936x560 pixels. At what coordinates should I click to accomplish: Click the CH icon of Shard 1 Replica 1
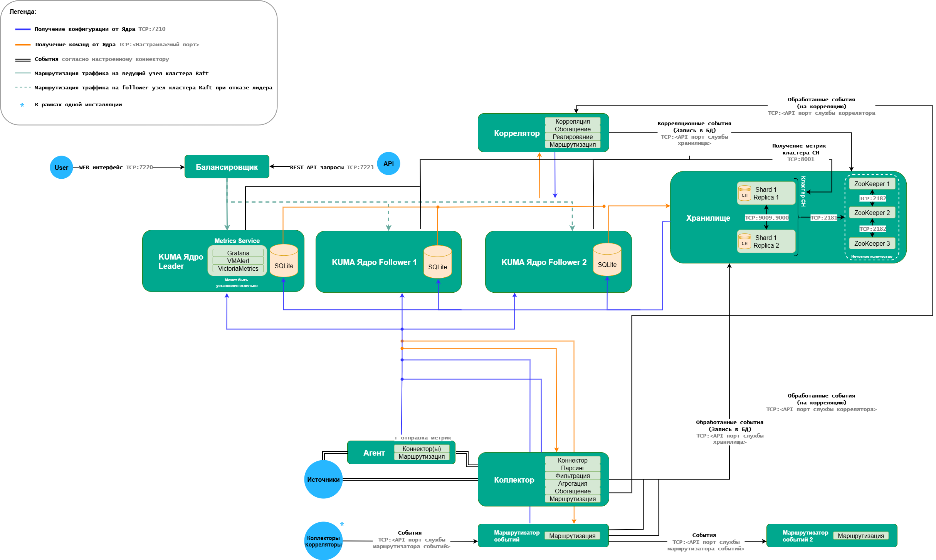click(x=744, y=193)
